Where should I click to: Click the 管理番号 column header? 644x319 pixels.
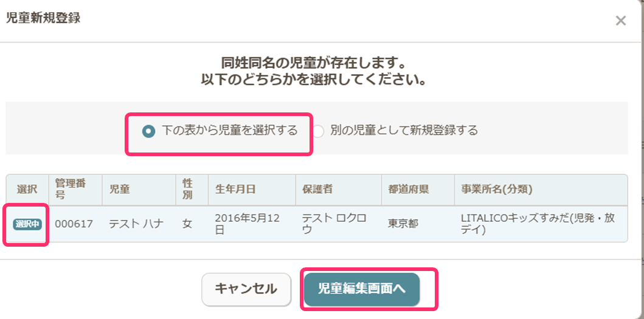click(69, 189)
